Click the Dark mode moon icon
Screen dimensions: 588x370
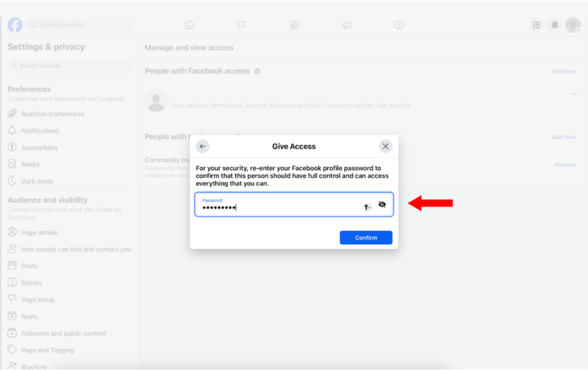[x=12, y=181]
